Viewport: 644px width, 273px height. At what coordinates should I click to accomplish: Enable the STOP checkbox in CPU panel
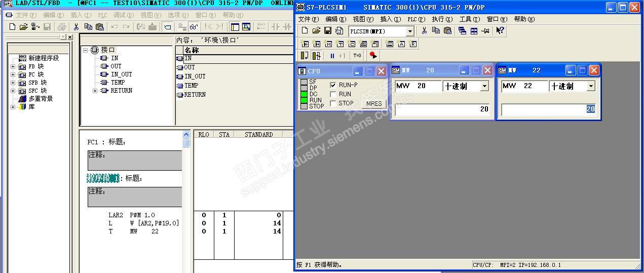pyautogui.click(x=333, y=103)
